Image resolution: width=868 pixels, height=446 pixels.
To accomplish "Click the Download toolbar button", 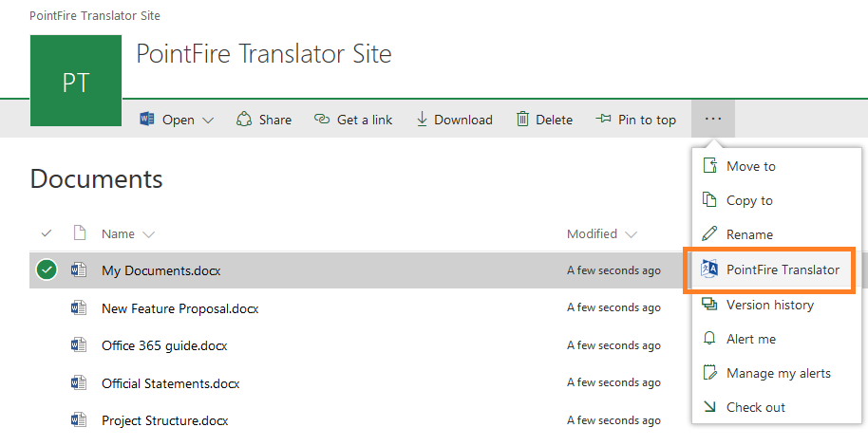I will pyautogui.click(x=455, y=119).
